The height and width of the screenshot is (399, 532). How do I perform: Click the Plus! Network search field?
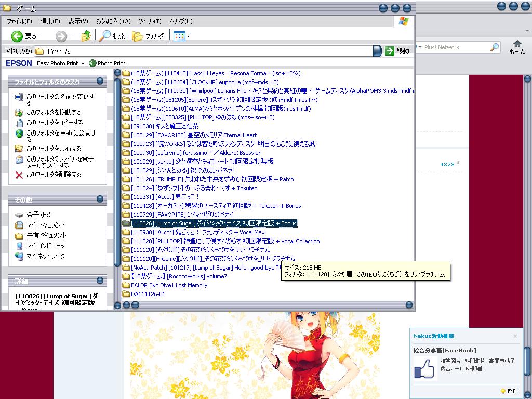click(x=456, y=47)
